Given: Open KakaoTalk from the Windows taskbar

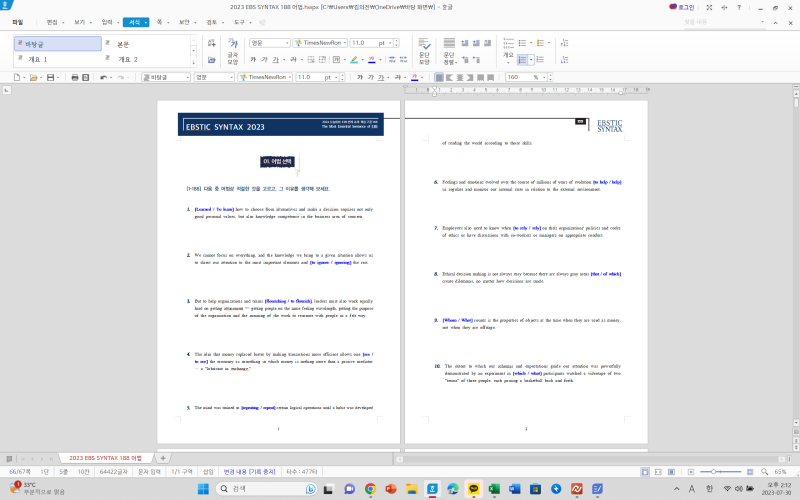Looking at the screenshot, I should 474,489.
